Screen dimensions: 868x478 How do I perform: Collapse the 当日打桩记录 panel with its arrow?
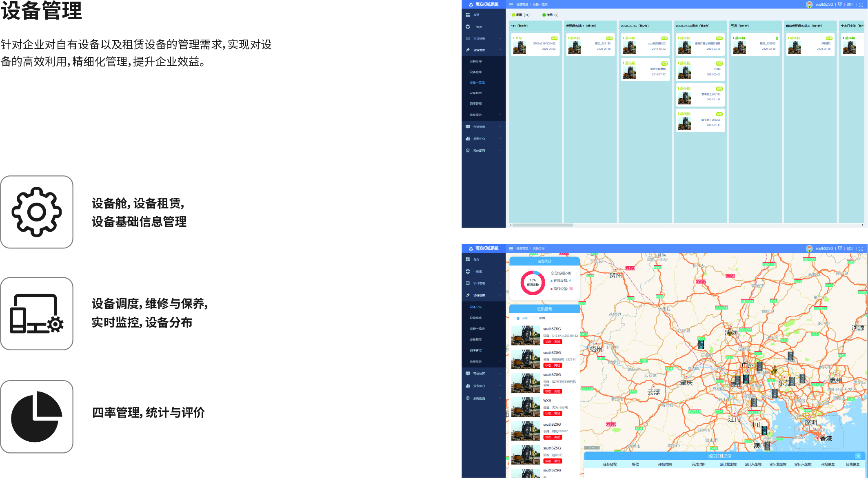point(858,456)
